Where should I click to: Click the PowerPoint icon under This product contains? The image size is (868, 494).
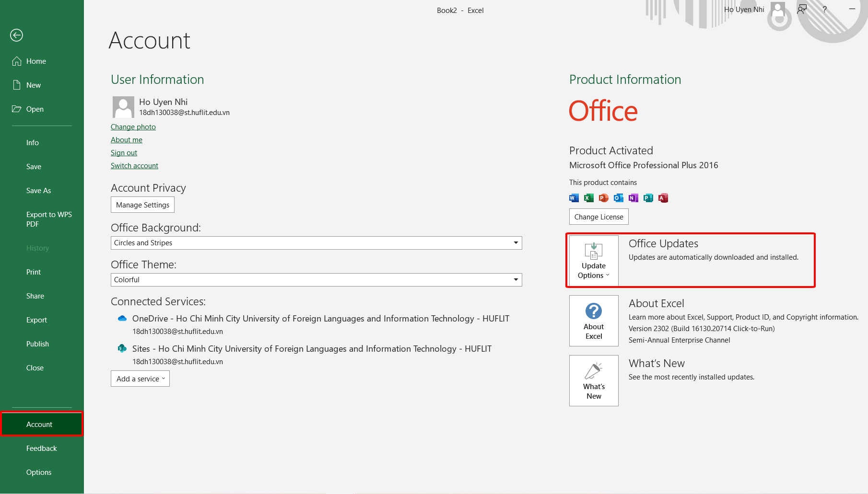tap(603, 197)
